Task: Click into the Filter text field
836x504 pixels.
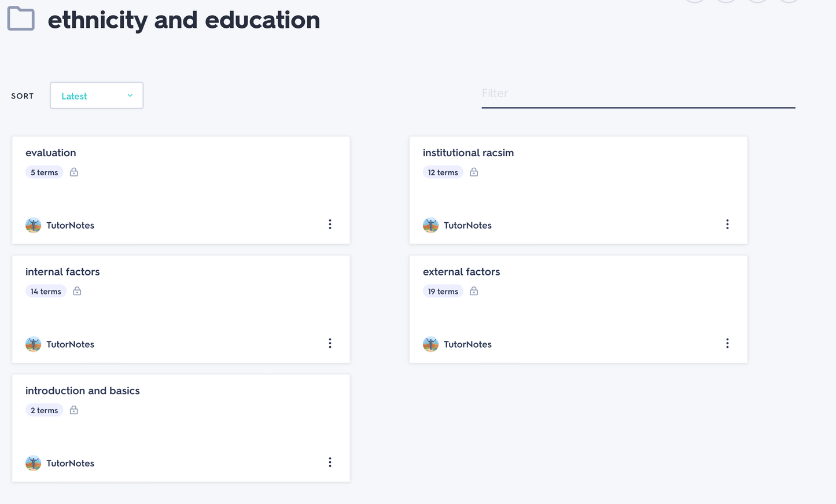Action: click(x=638, y=94)
